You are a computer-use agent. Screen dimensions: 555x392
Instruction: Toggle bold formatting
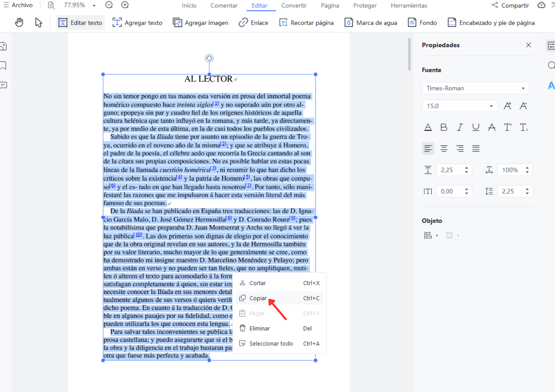(x=444, y=127)
